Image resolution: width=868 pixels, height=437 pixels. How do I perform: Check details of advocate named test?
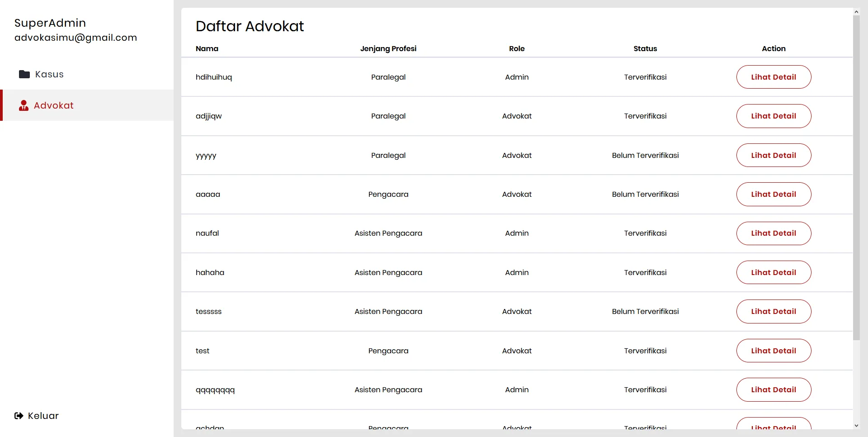coord(774,351)
